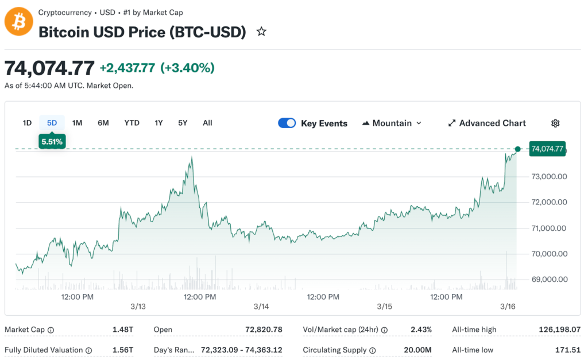Switch chart to 1M range

point(78,123)
